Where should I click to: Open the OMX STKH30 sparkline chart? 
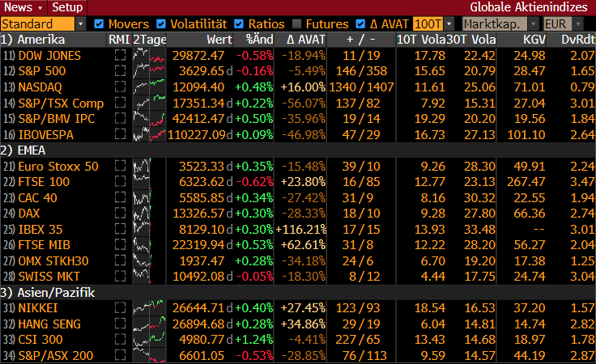pos(149,261)
